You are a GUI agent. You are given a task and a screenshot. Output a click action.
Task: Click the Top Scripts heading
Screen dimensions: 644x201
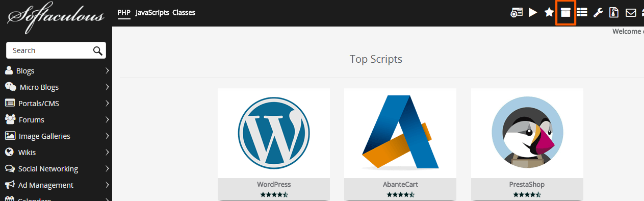tap(376, 59)
